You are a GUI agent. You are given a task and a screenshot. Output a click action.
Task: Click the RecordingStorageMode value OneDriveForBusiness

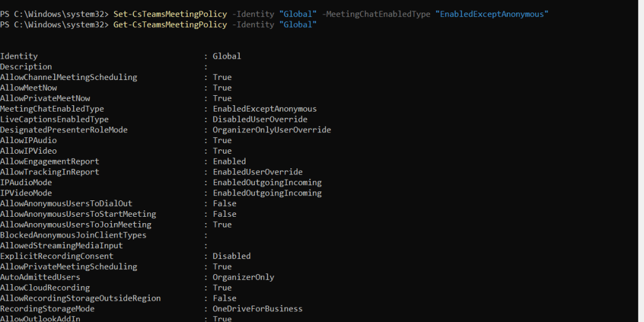[x=257, y=309]
